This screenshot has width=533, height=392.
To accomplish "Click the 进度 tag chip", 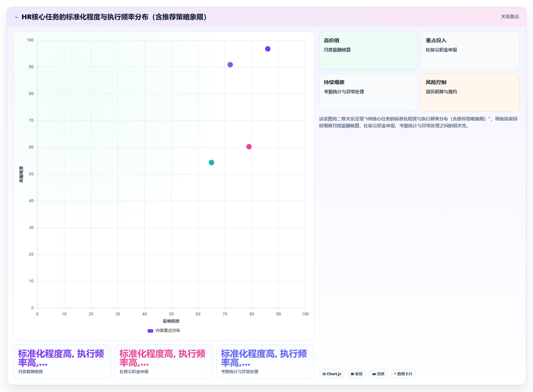I will pyautogui.click(x=378, y=374).
